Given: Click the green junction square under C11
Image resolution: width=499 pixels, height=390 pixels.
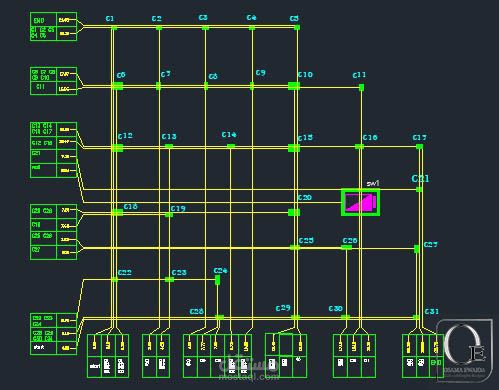Looking at the screenshot, I should tap(361, 88).
